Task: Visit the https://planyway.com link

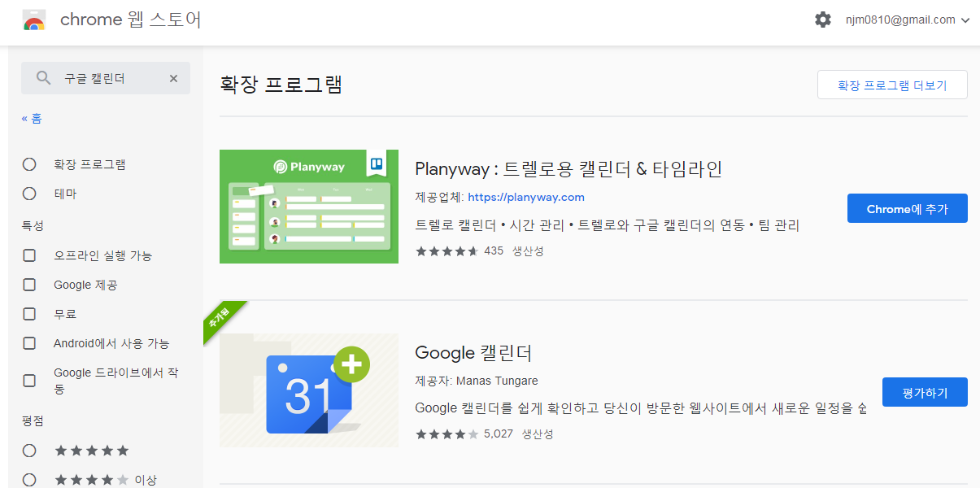Action: 526,197
